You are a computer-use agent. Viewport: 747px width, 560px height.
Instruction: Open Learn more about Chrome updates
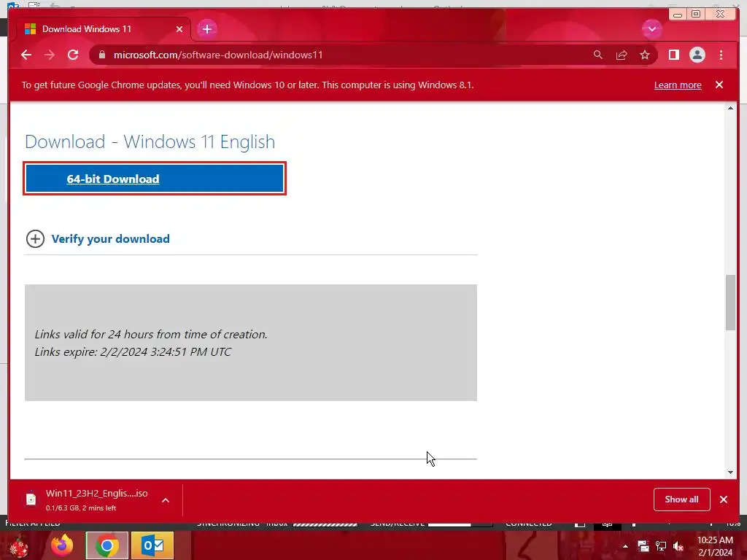[678, 85]
